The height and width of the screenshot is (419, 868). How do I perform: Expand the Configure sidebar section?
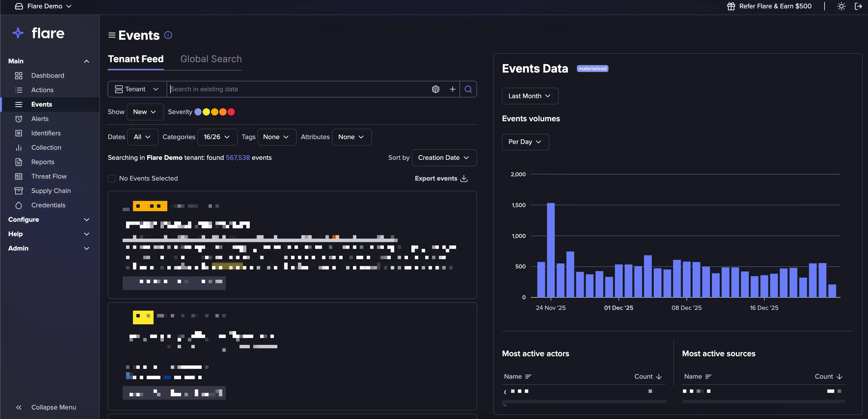tap(49, 220)
